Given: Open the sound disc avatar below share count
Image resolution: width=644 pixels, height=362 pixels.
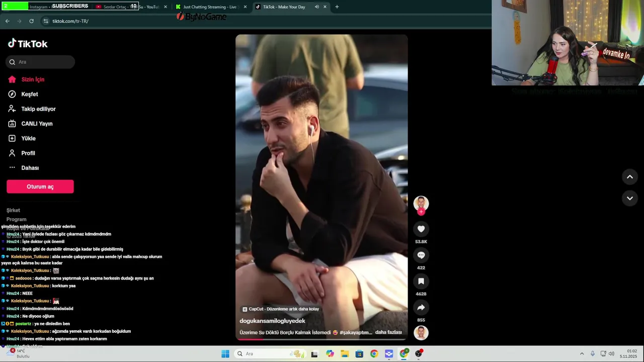Looking at the screenshot, I should click(421, 333).
